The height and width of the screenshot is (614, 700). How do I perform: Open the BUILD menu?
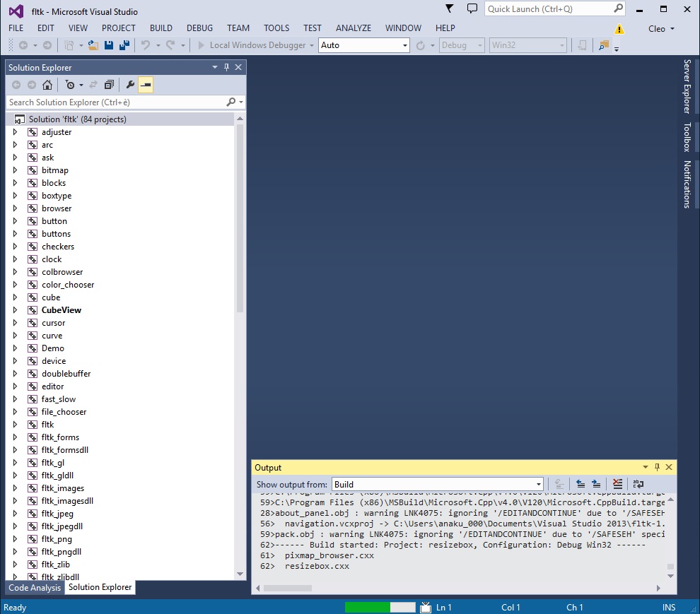(161, 28)
